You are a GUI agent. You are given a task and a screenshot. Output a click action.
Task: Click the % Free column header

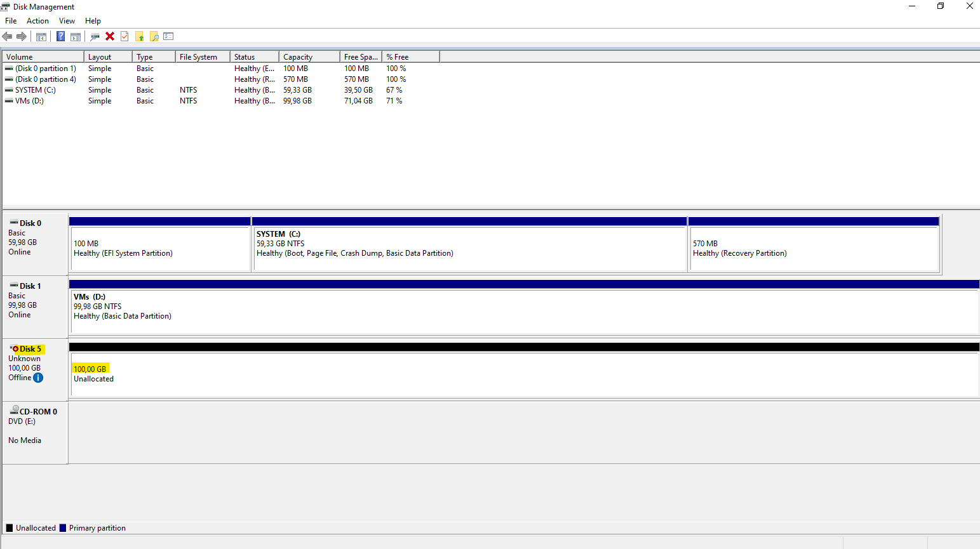(x=410, y=57)
